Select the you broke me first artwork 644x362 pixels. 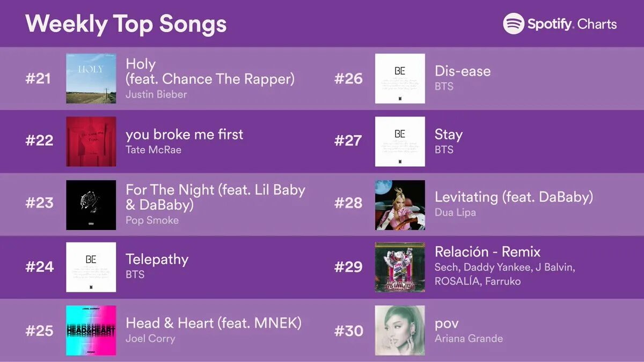[91, 142]
